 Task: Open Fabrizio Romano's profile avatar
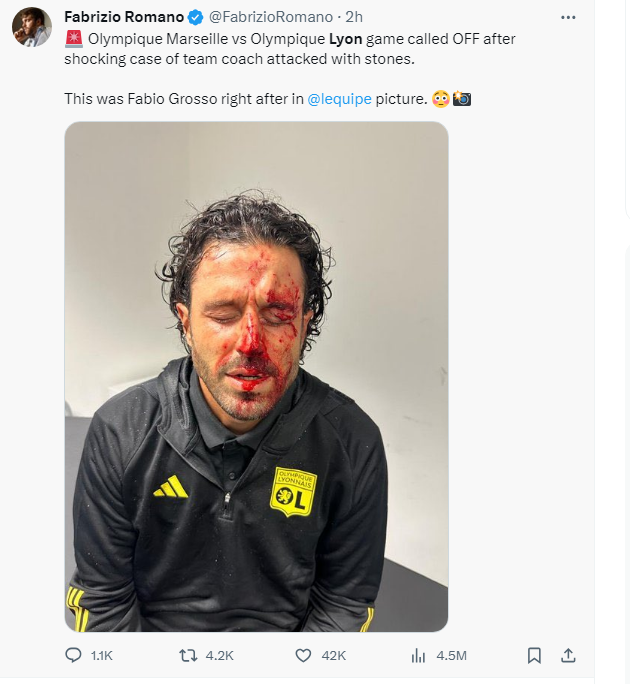31,28
